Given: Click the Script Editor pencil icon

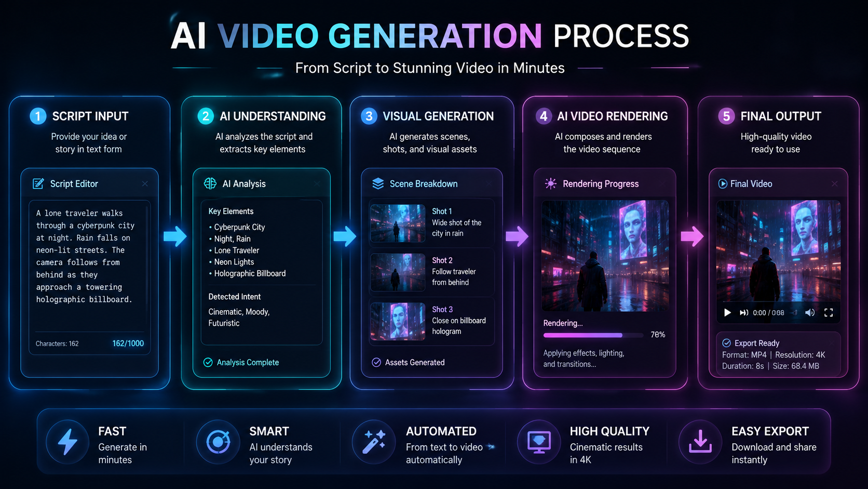Looking at the screenshot, I should 38,183.
